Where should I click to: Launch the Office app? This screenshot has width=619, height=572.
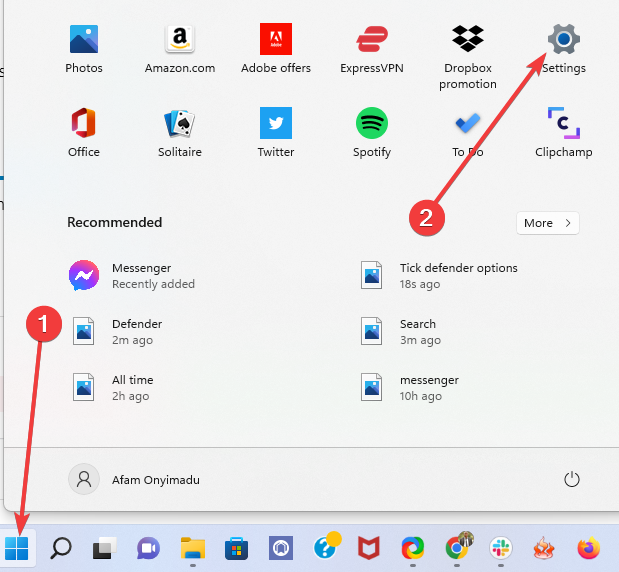coord(84,132)
